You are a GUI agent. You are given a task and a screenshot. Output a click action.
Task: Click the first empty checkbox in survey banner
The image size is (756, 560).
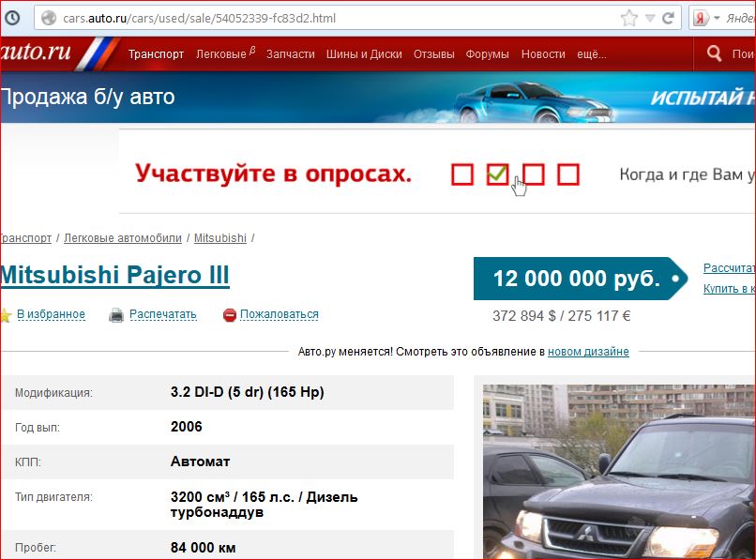click(x=462, y=174)
